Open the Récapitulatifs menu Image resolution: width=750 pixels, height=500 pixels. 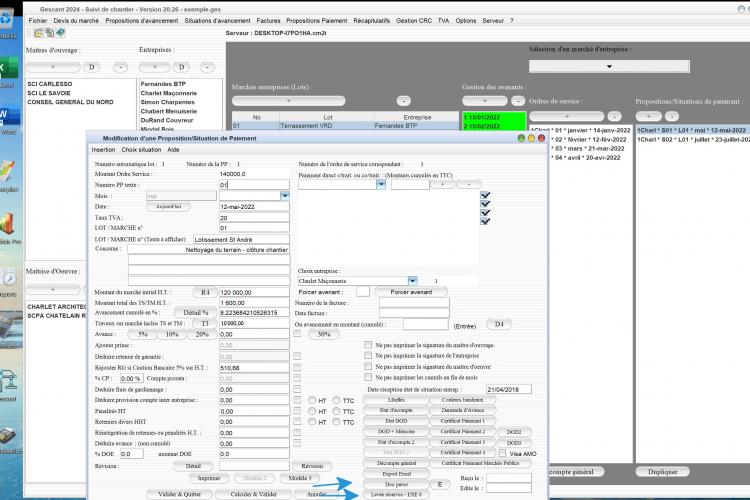[x=372, y=21]
